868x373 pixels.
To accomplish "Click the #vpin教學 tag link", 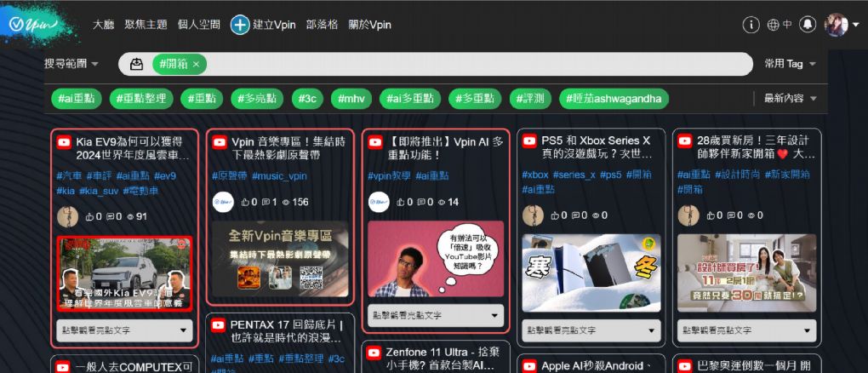I will point(389,176).
